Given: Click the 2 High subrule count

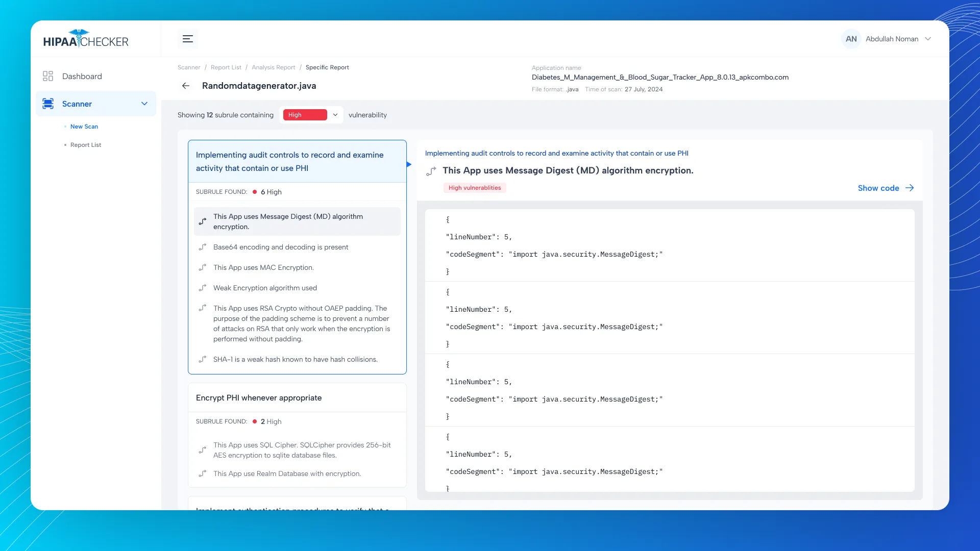Looking at the screenshot, I should [x=271, y=421].
